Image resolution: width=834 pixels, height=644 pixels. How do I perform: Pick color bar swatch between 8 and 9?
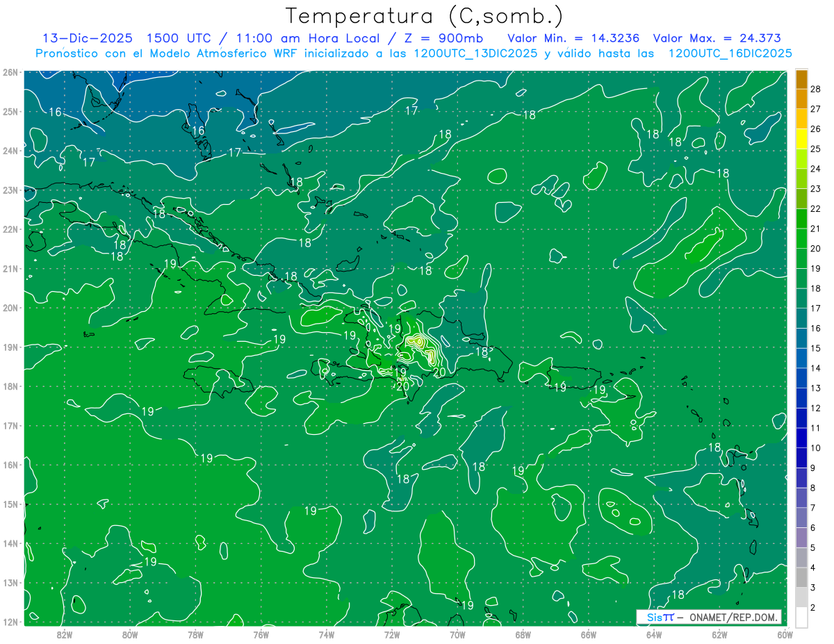point(801,478)
